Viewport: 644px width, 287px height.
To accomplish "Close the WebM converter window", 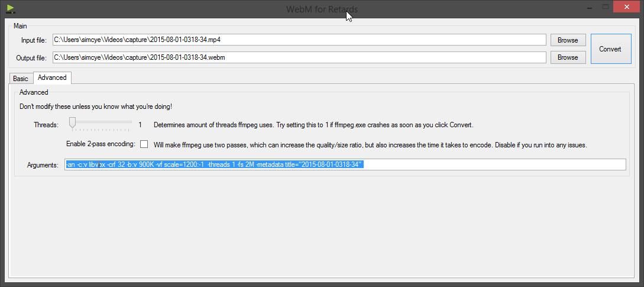I will point(627,7).
